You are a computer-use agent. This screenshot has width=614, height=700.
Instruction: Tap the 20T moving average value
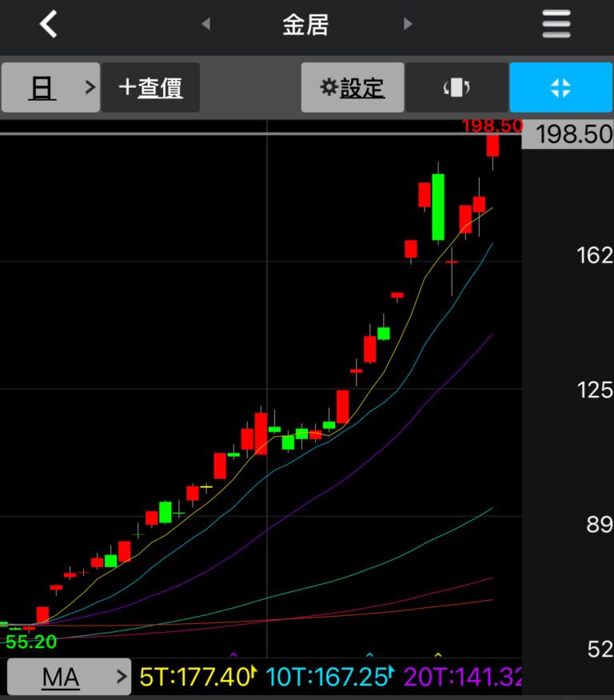pyautogui.click(x=464, y=678)
